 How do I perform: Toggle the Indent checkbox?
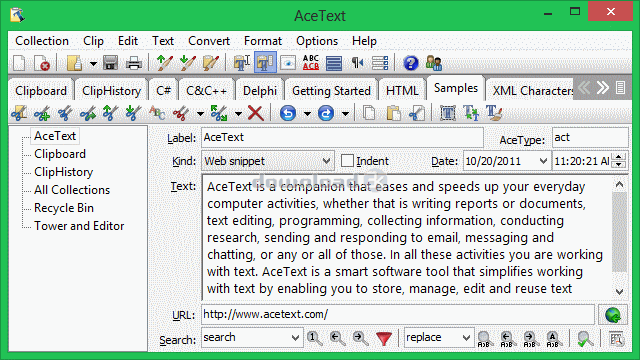pyautogui.click(x=347, y=161)
